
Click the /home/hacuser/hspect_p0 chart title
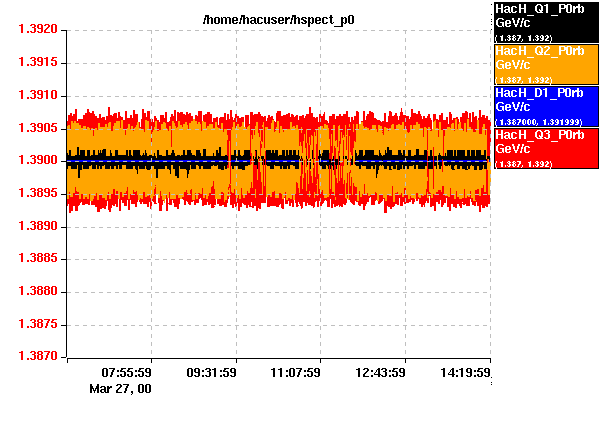click(x=278, y=19)
